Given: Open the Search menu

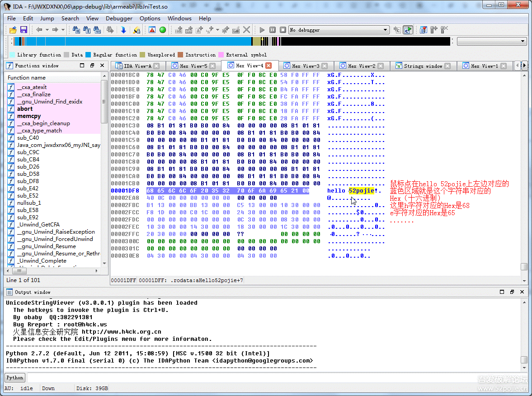Looking at the screenshot, I should click(x=70, y=19).
